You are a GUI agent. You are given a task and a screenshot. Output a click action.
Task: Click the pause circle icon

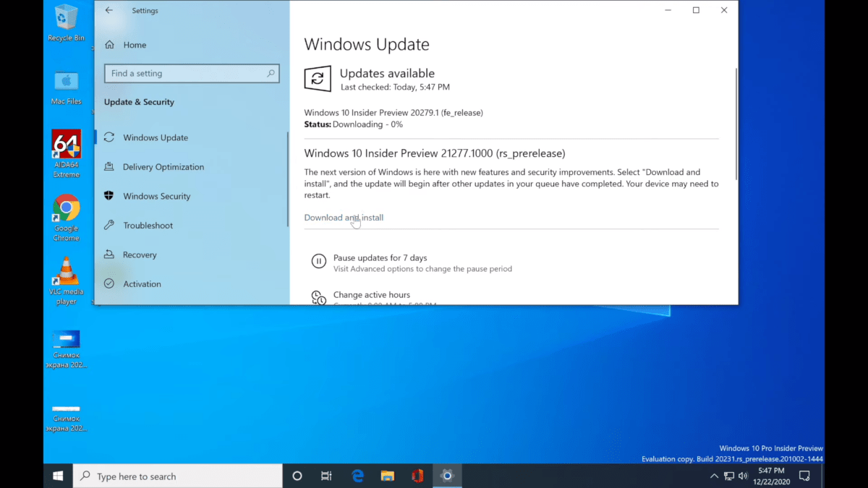tap(318, 262)
